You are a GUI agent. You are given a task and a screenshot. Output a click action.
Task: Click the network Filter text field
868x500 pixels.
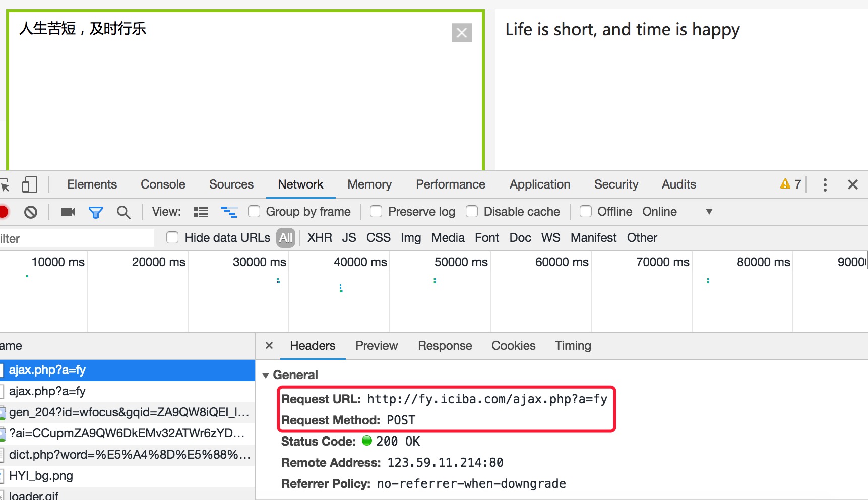77,238
